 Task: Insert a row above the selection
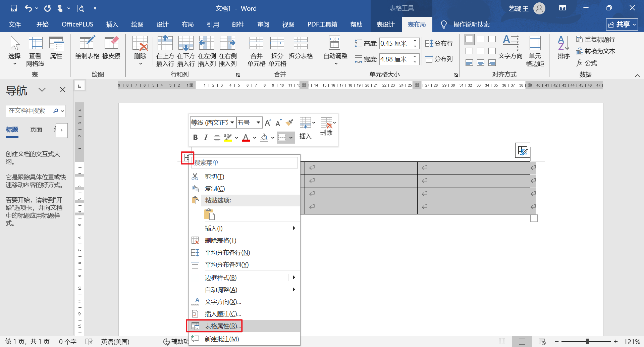pos(165,51)
